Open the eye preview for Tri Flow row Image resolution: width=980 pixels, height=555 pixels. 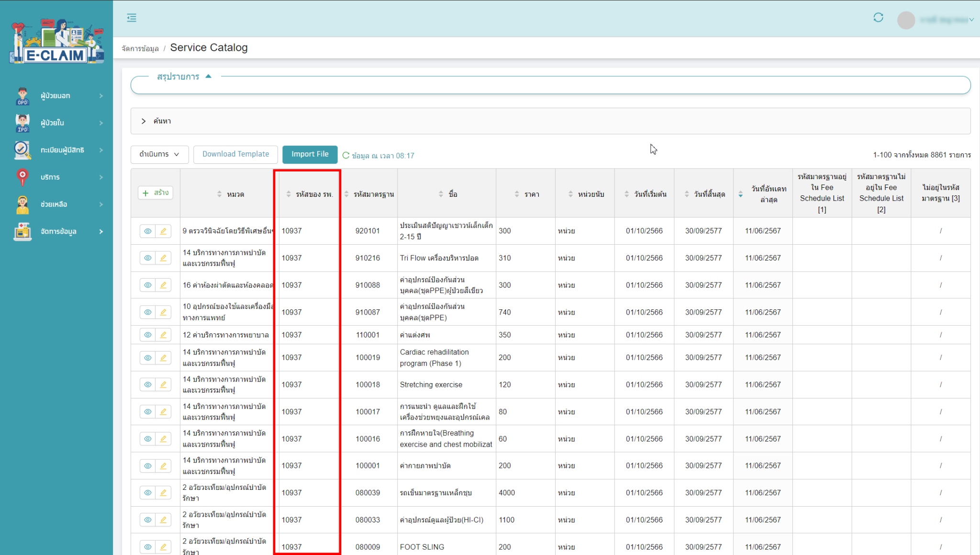point(147,258)
